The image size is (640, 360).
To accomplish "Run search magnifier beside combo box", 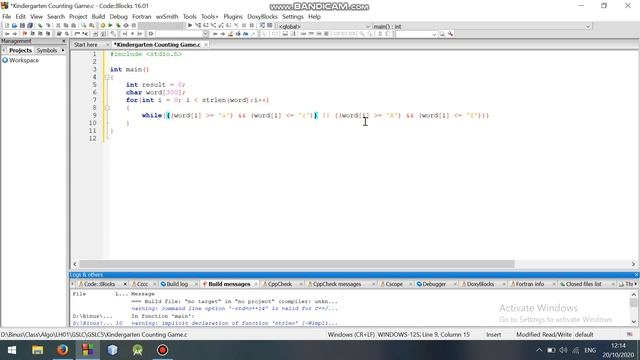I will point(442,34).
